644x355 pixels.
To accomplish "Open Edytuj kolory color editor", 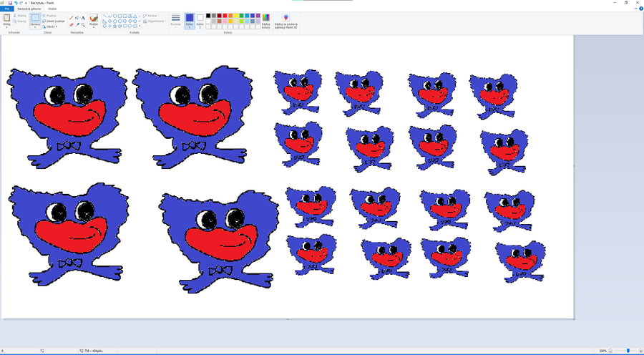I will point(265,21).
